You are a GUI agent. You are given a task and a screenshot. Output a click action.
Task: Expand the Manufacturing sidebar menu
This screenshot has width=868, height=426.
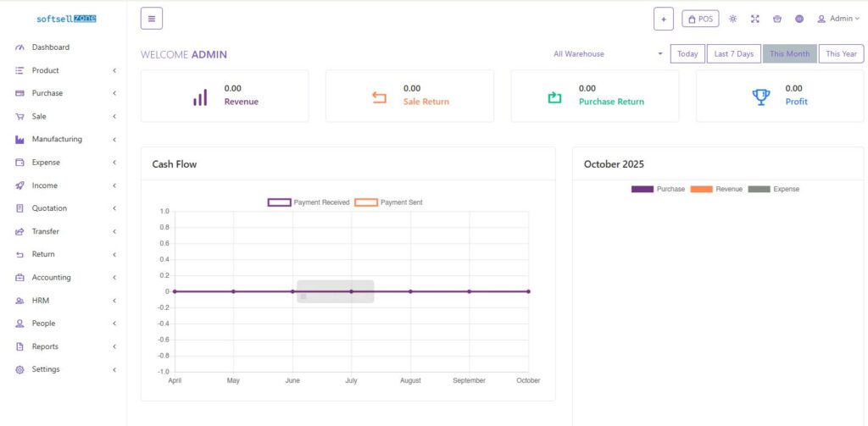[64, 139]
